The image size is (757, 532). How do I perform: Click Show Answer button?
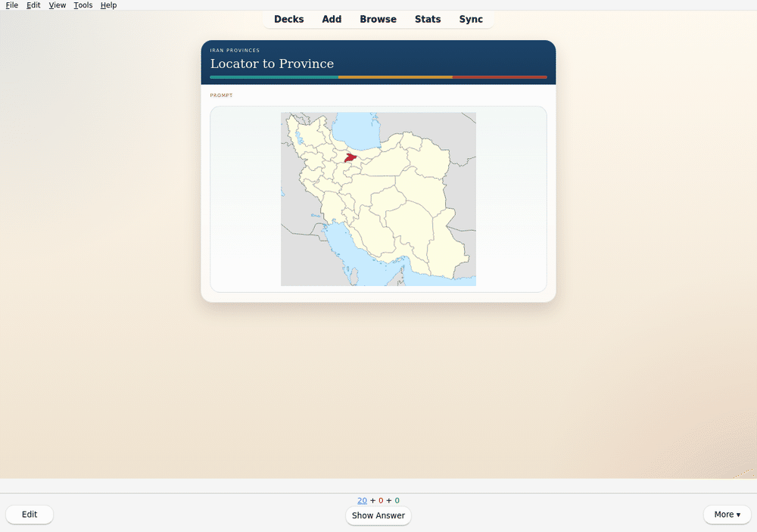[x=378, y=515]
